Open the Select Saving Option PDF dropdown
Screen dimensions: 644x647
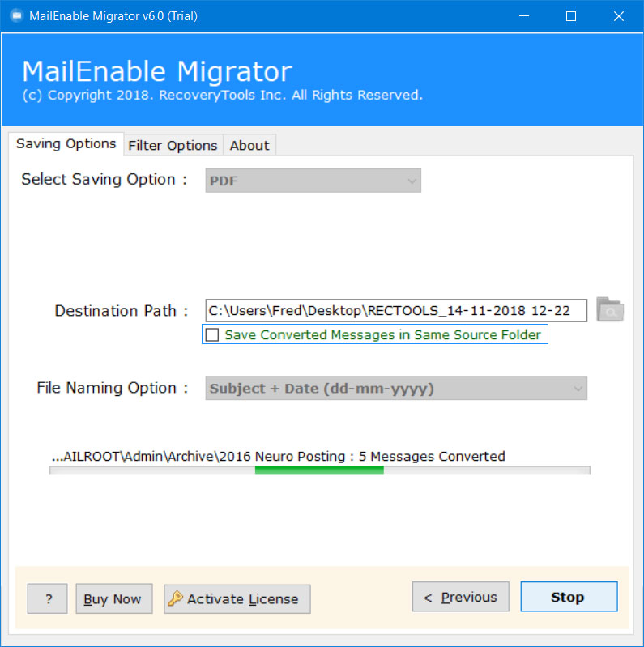(313, 181)
